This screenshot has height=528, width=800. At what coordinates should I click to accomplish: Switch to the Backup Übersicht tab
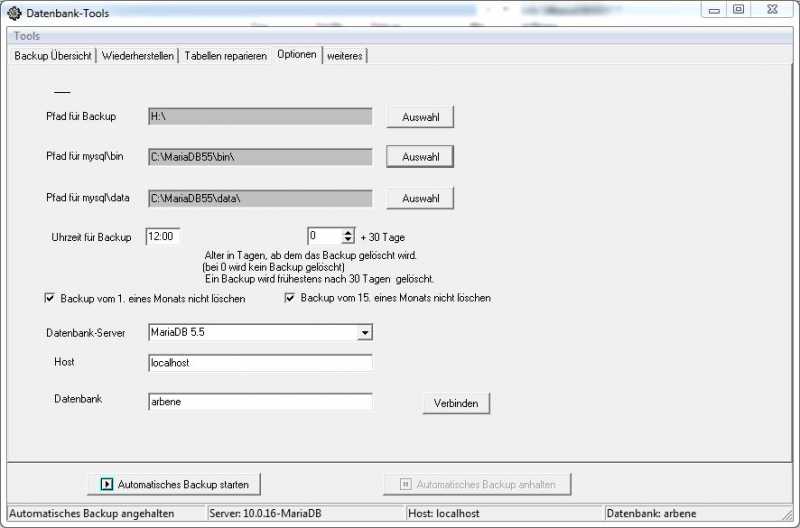(52, 56)
